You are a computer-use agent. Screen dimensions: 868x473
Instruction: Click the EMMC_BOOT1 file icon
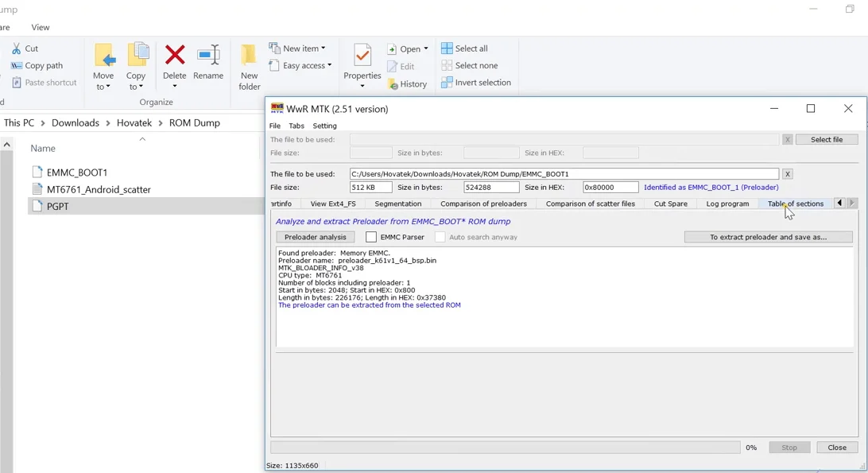tap(37, 173)
